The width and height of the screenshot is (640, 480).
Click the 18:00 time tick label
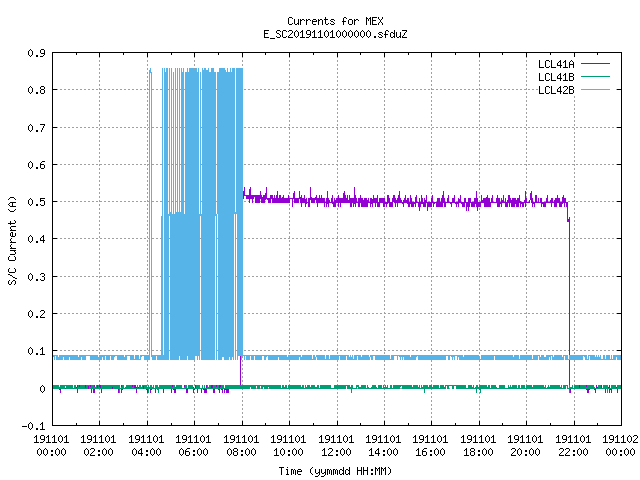pos(478,452)
